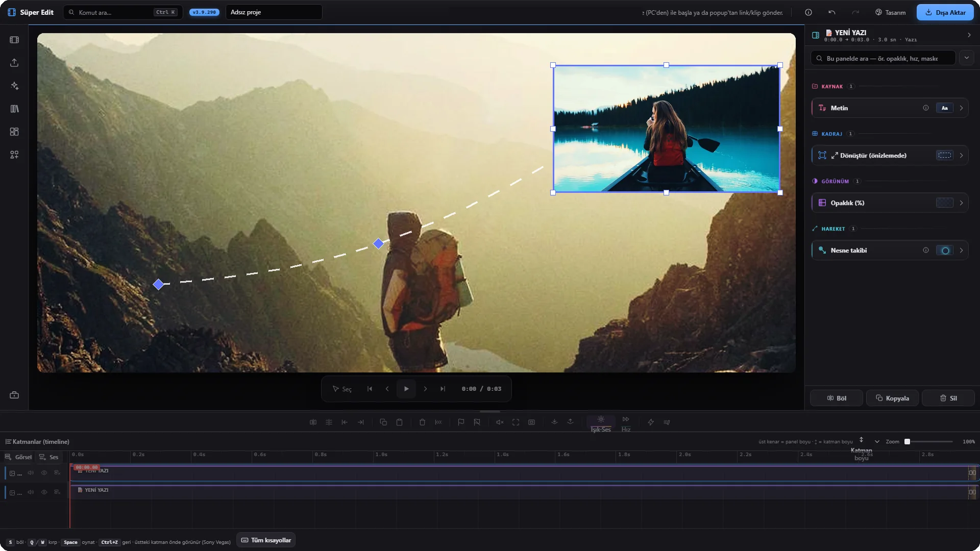The width and height of the screenshot is (980, 551).
Task: Click the download arrow icon in timeline toolbar
Action: pos(554,422)
